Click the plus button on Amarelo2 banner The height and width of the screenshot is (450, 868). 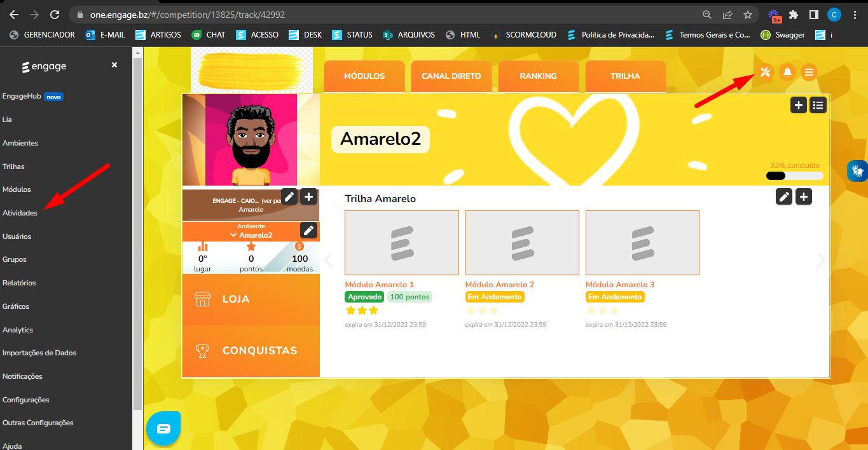(799, 106)
